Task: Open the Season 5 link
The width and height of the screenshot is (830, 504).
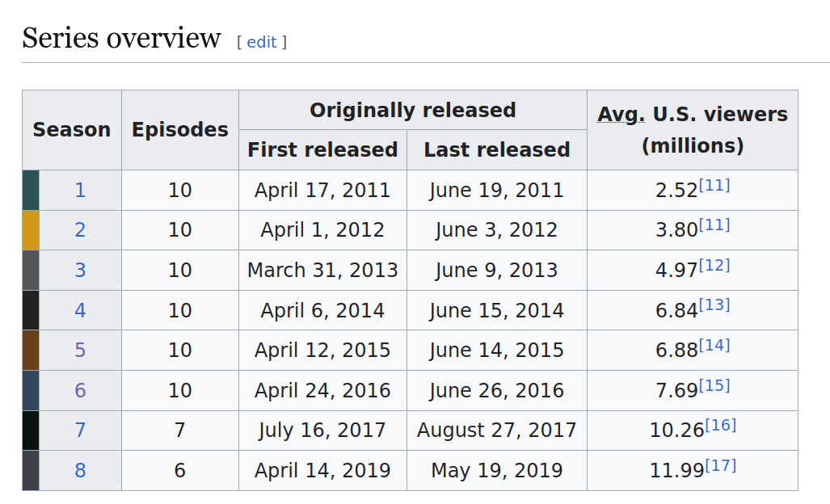Action: point(80,350)
